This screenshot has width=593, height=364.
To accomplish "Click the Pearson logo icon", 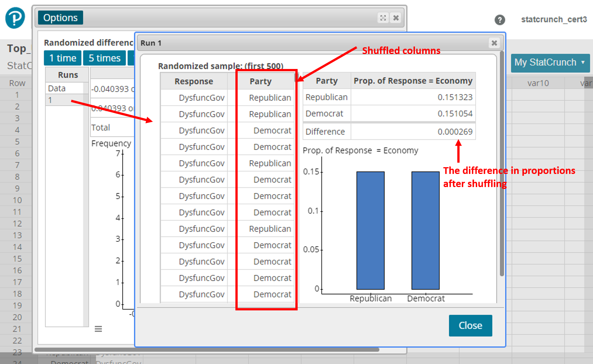I will pos(15,18).
